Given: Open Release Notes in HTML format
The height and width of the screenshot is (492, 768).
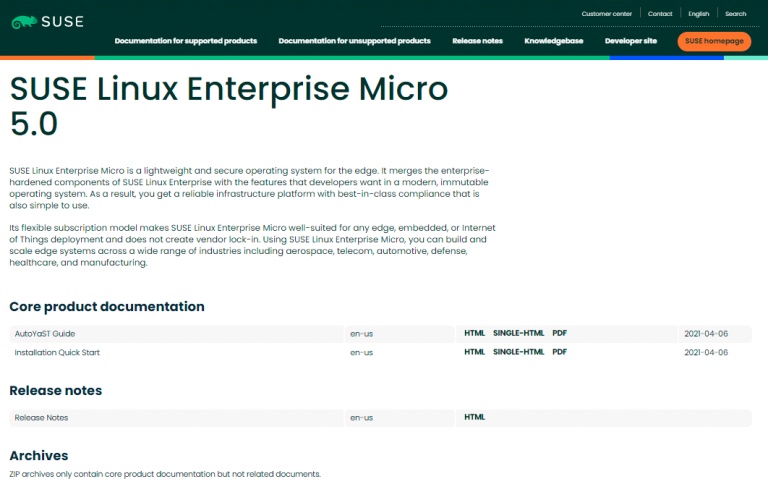Looking at the screenshot, I should click(474, 417).
